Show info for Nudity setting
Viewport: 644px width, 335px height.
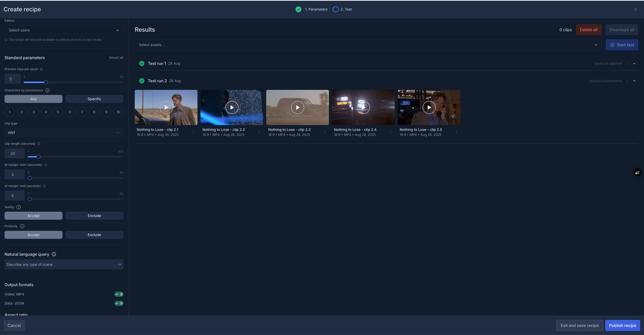tap(19, 207)
